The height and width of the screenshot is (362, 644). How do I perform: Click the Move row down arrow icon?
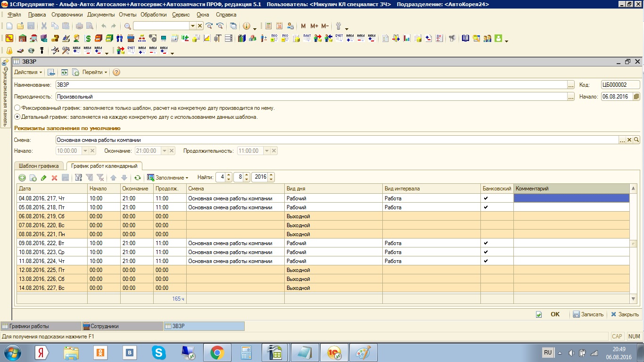(x=124, y=178)
